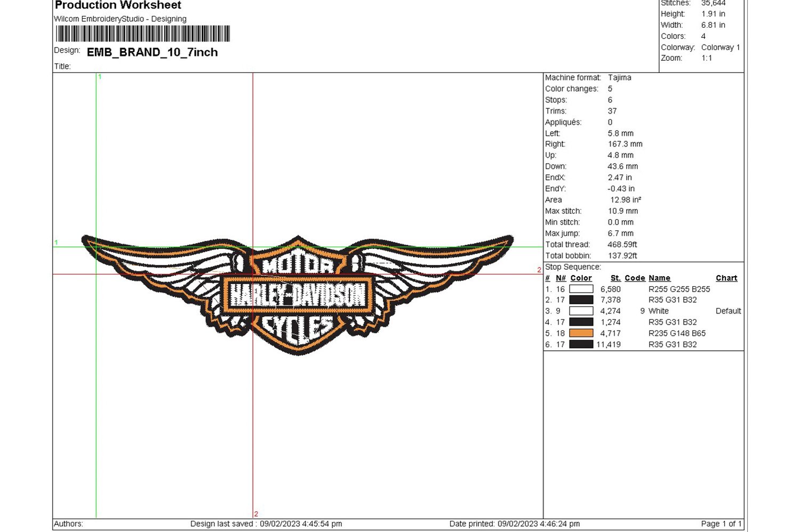Click the zoom value '1:1'
The image size is (800, 532).
click(x=707, y=58)
